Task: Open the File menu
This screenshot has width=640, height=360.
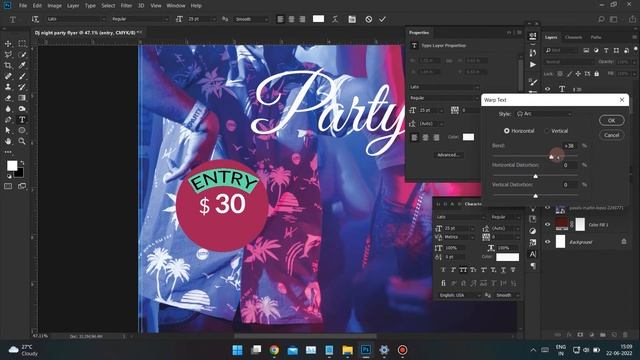Action: [x=23, y=6]
